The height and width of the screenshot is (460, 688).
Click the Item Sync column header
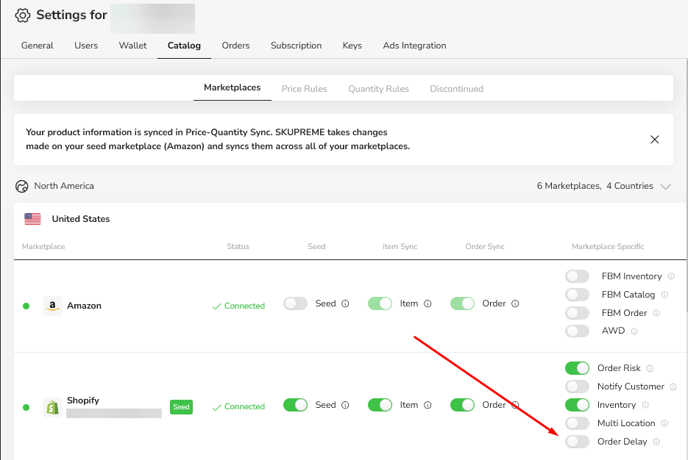click(400, 247)
